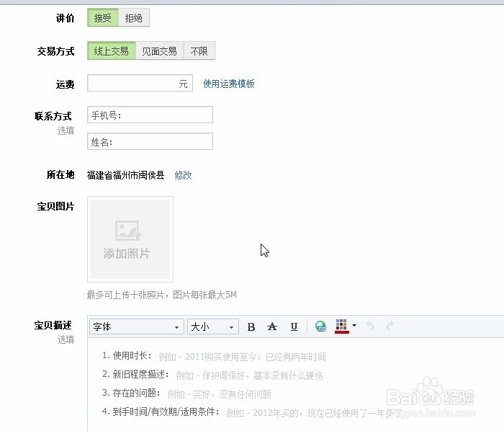Click the 新旧程度描述 description line

point(212,375)
